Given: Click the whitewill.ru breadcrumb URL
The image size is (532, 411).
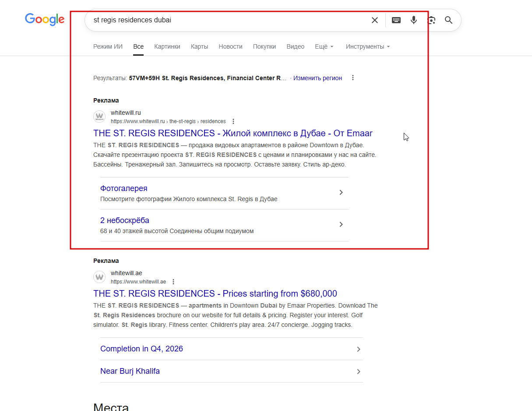Looking at the screenshot, I should (x=168, y=121).
